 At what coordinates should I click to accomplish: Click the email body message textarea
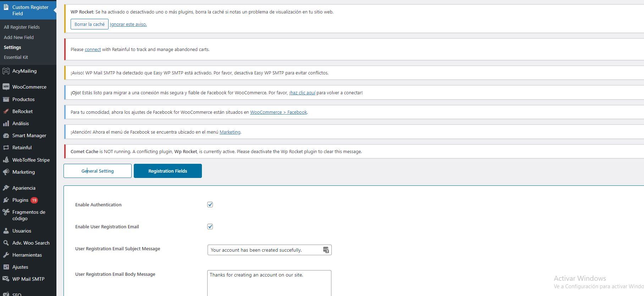pos(269,283)
